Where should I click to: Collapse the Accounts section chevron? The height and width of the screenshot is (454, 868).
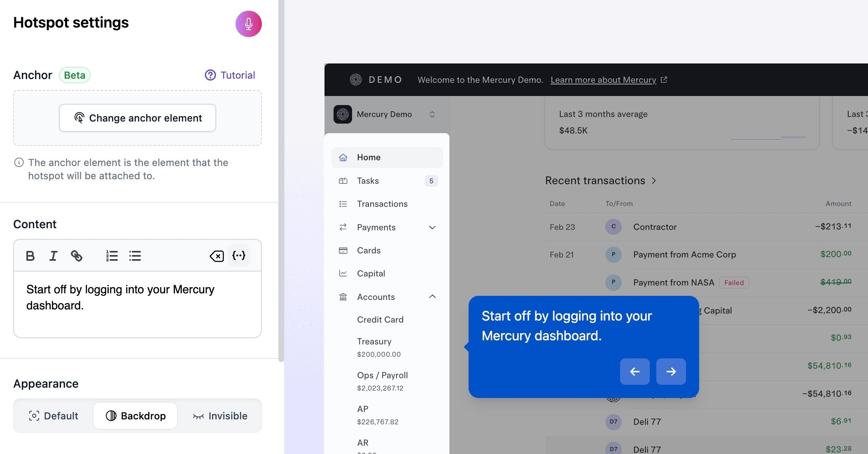pos(432,297)
